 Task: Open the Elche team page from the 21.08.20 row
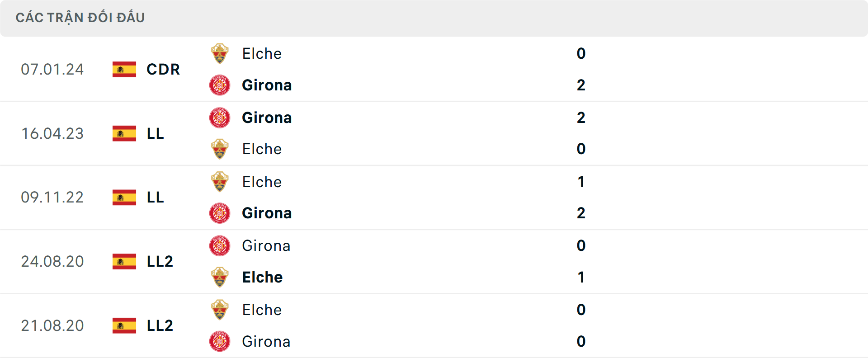coord(261,310)
